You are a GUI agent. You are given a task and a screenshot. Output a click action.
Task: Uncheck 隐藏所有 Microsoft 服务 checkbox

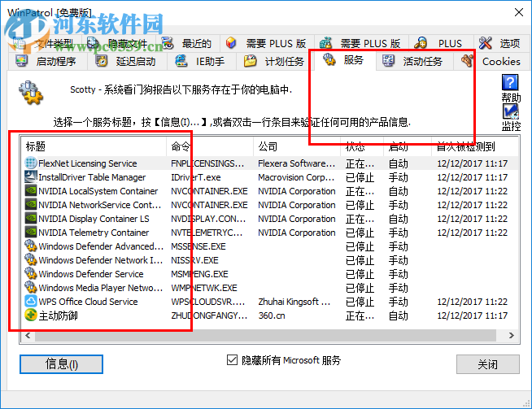click(x=232, y=360)
